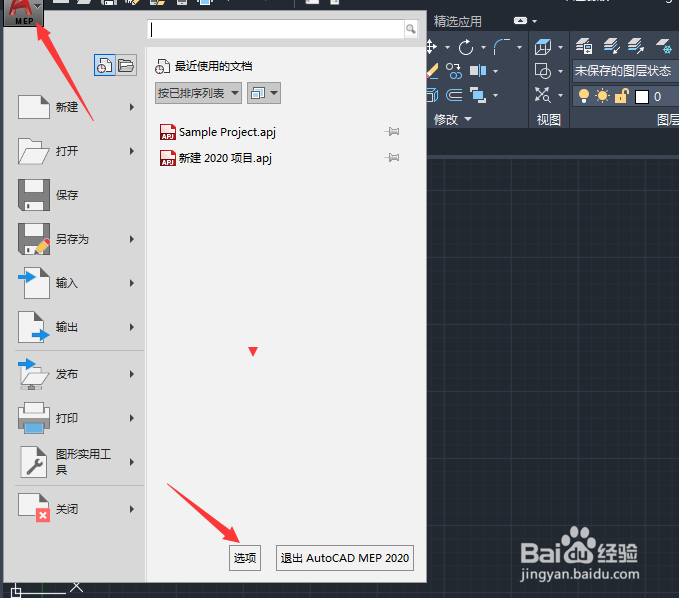
Task: Expand the 输出 submenu arrow
Action: click(x=132, y=327)
